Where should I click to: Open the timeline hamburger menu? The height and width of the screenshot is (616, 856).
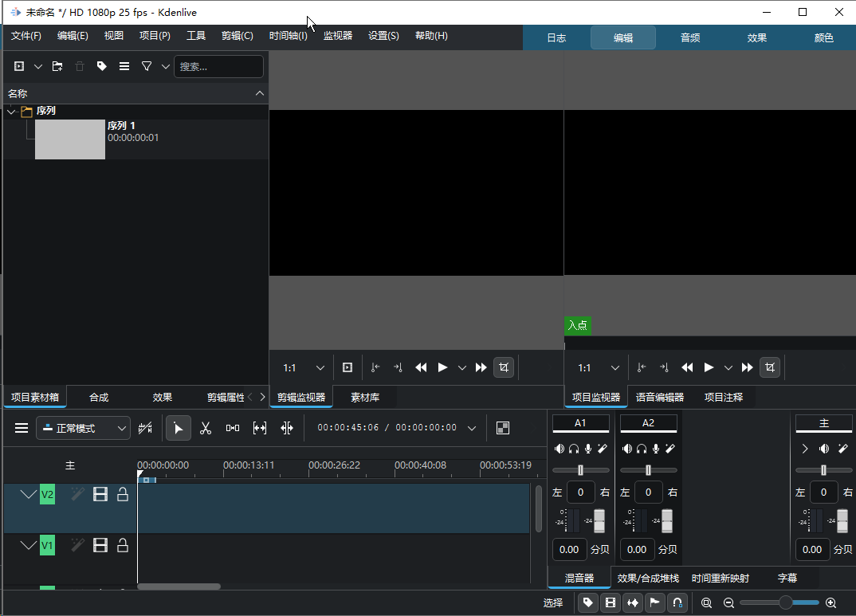(x=22, y=428)
